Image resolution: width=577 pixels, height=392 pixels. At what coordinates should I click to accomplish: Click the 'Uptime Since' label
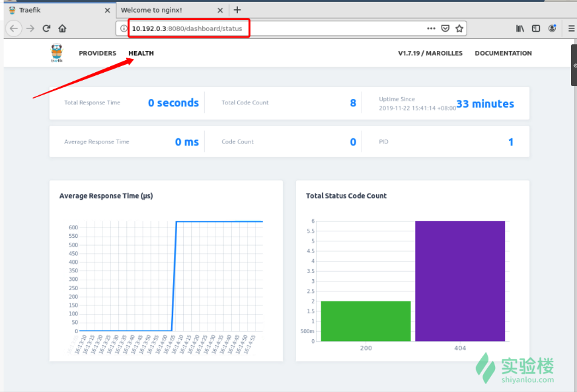397,99
